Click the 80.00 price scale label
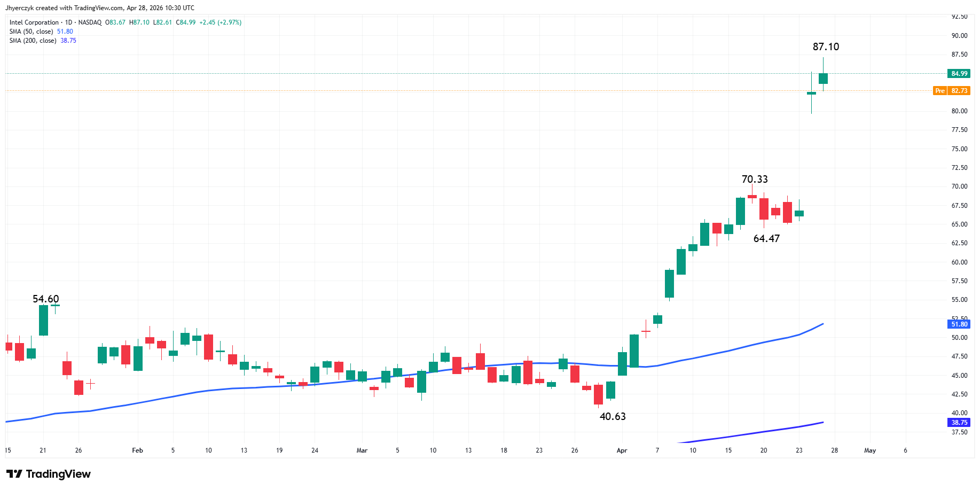This screenshot has height=490, width=980. 959,111
